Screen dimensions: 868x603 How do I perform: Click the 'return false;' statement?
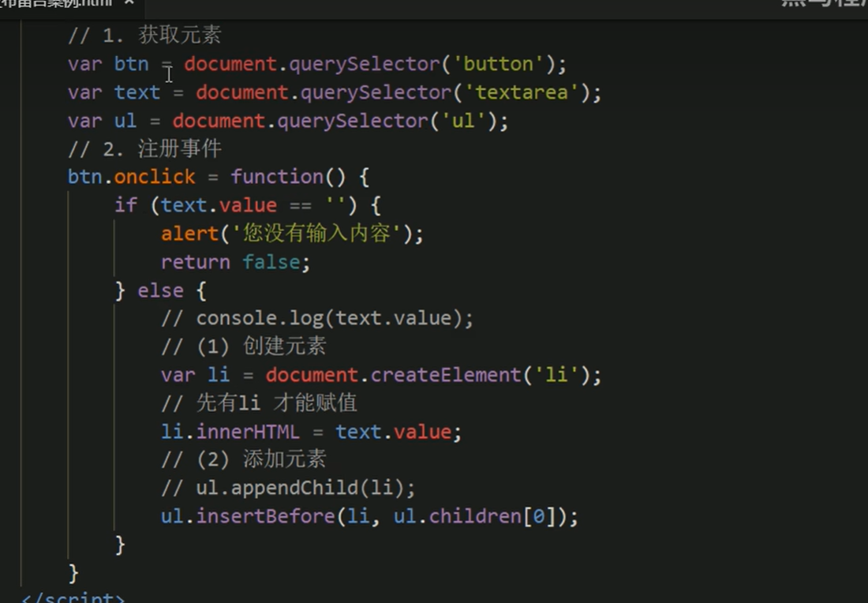(x=235, y=263)
